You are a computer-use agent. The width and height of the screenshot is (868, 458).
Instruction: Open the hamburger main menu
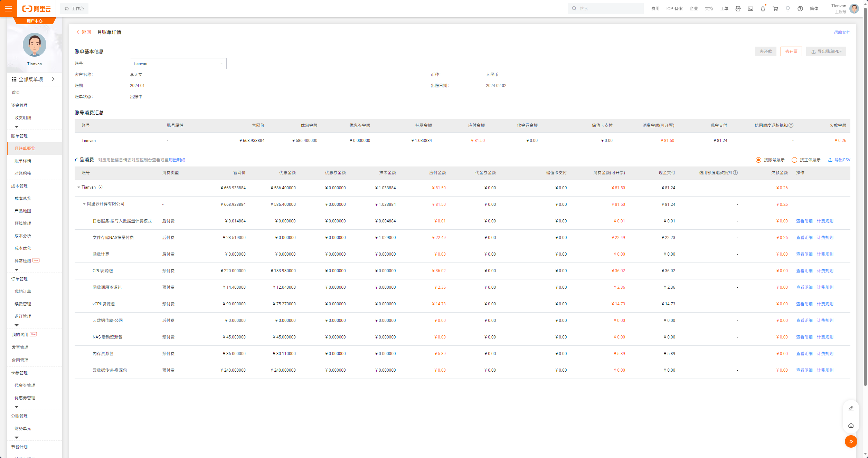tap(9, 9)
